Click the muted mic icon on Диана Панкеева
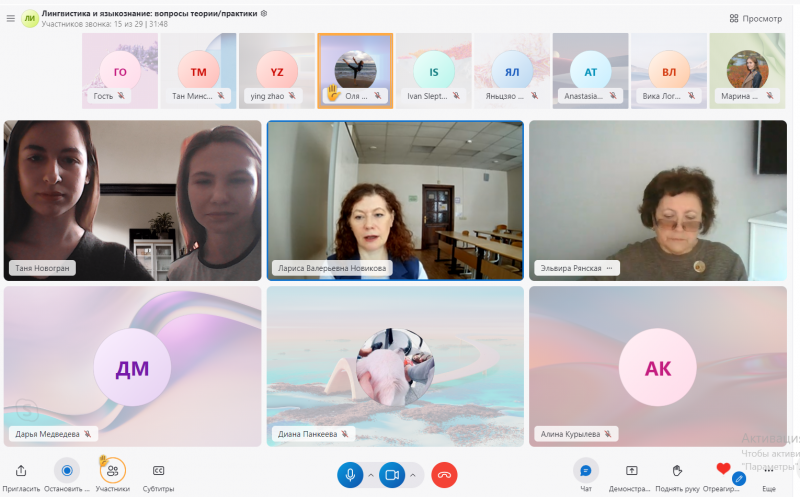Image resolution: width=800 pixels, height=497 pixels. click(x=345, y=434)
